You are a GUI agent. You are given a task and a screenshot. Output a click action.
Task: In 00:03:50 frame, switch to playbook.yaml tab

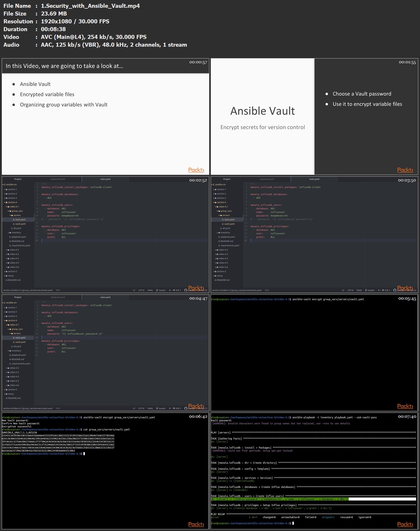[267, 179]
